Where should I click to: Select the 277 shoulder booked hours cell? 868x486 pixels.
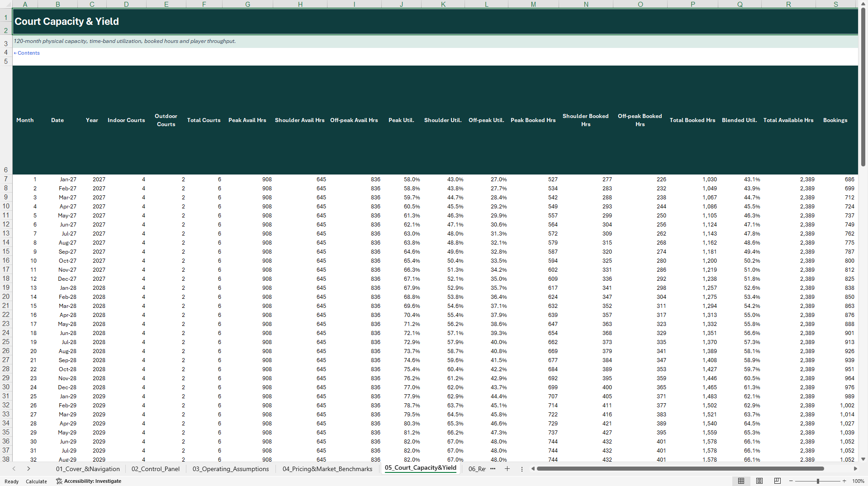586,179
